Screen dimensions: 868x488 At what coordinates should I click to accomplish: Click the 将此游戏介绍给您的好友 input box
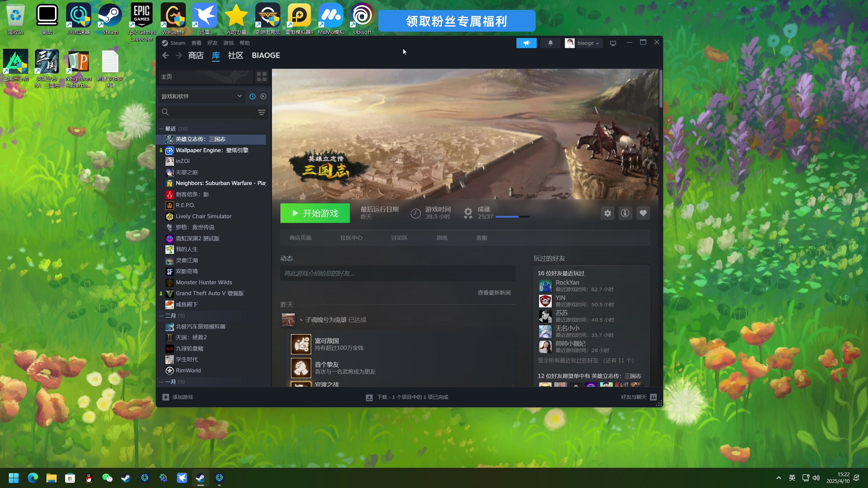398,273
